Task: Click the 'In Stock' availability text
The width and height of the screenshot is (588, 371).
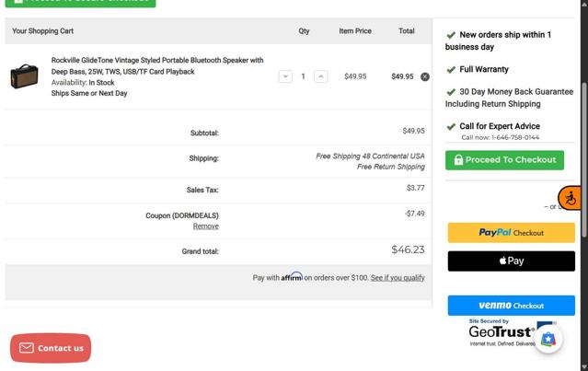Action: point(101,83)
